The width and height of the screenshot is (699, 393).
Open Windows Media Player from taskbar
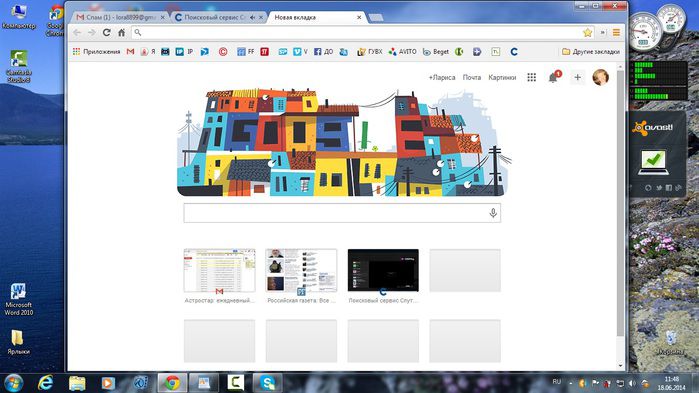point(108,383)
